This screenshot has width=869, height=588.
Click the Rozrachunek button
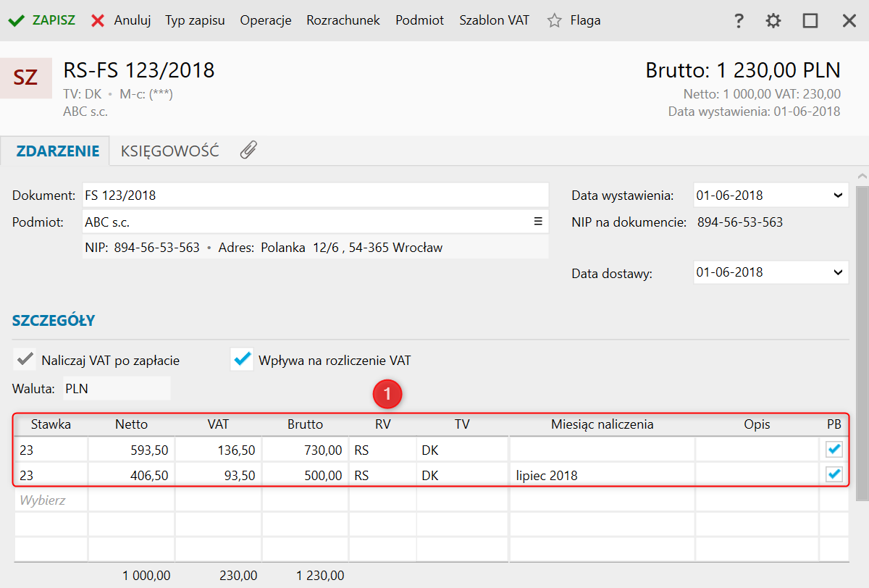tap(343, 20)
